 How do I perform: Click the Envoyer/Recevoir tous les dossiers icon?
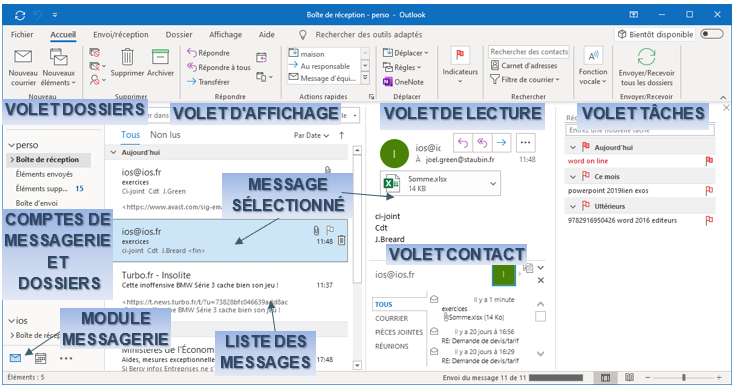click(646, 57)
